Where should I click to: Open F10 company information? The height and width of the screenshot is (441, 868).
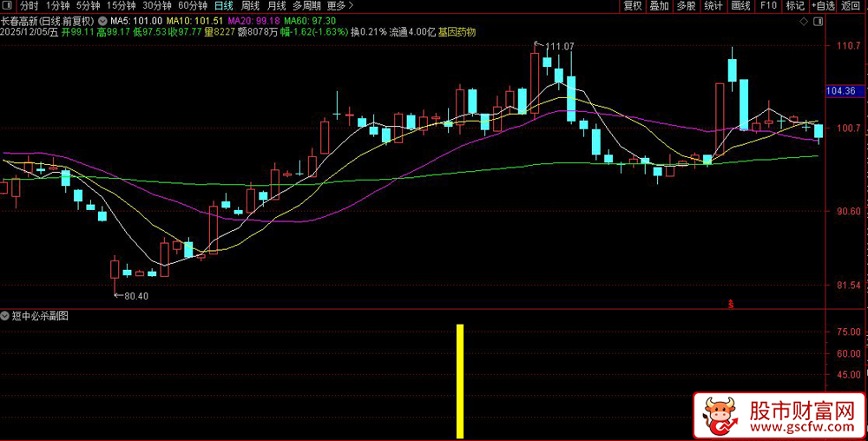click(768, 6)
